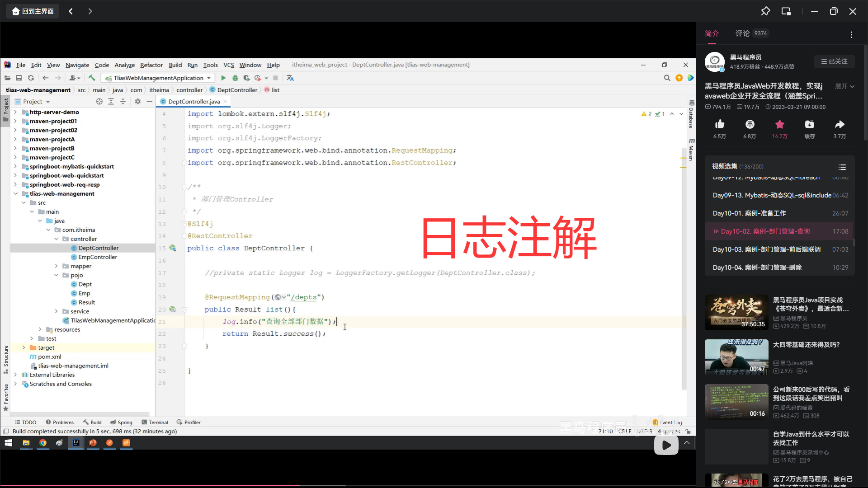This screenshot has height=488, width=868.
Task: Open Search Everywhere magnifier icon
Action: tap(667, 78)
